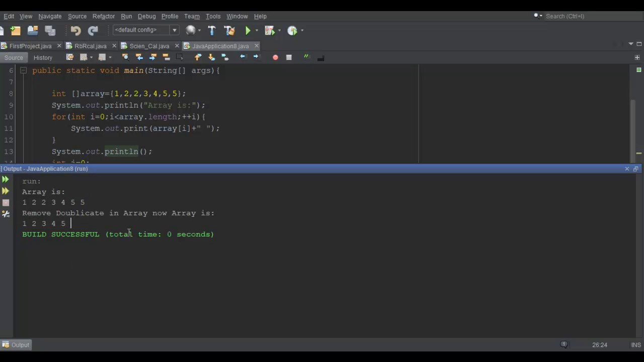This screenshot has height=362, width=644.
Task: Run the project with green arrow
Action: click(248, 31)
